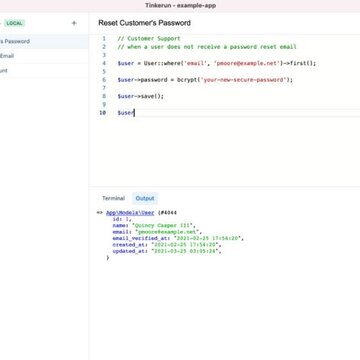
Task: Select the highlighted Password snippet in sidebar
Action: (x=44, y=41)
